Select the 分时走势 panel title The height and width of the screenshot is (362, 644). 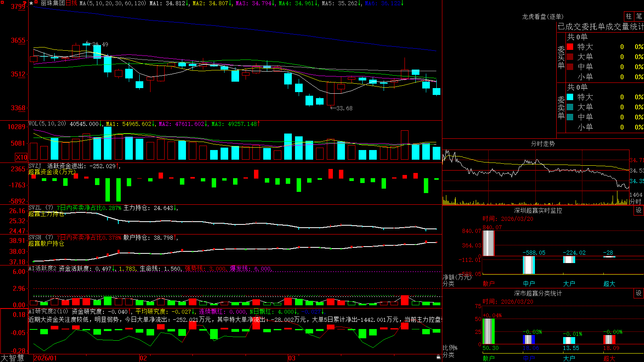click(x=543, y=144)
